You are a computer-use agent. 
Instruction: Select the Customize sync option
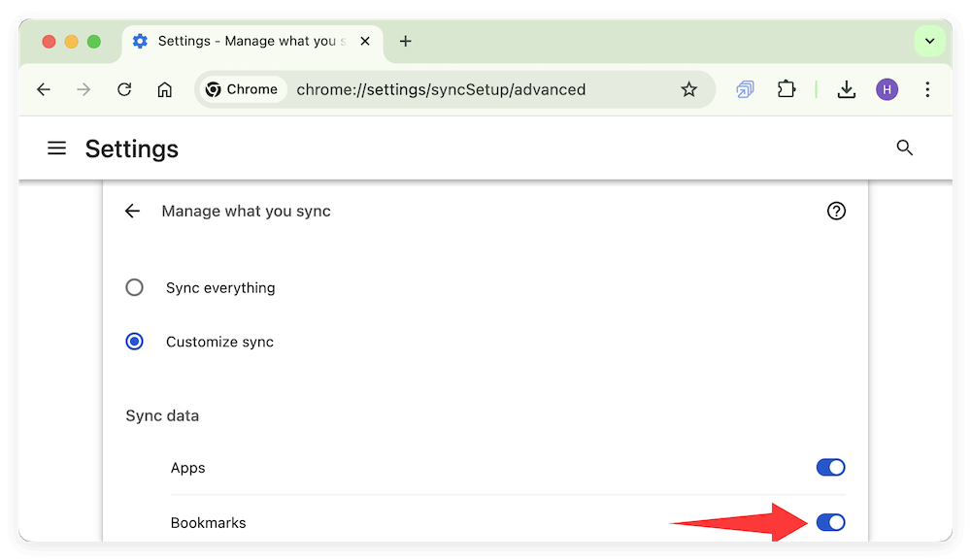point(134,341)
